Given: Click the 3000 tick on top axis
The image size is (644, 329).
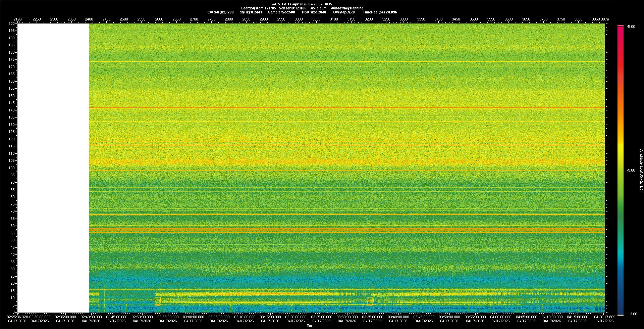Looking at the screenshot, I should pos(299,19).
